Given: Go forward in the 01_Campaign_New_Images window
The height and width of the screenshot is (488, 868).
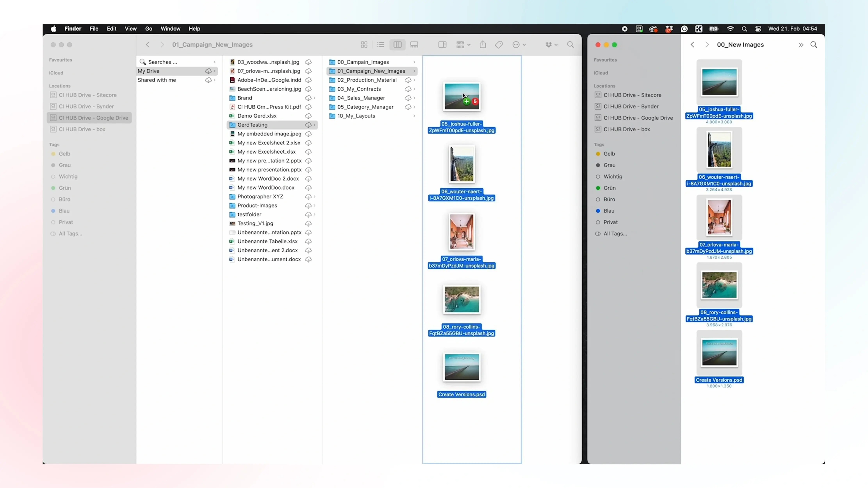Looking at the screenshot, I should tap(162, 45).
